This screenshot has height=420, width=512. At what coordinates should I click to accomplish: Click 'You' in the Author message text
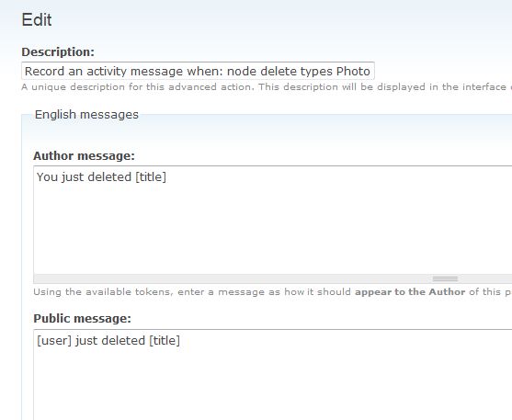[x=47, y=177]
